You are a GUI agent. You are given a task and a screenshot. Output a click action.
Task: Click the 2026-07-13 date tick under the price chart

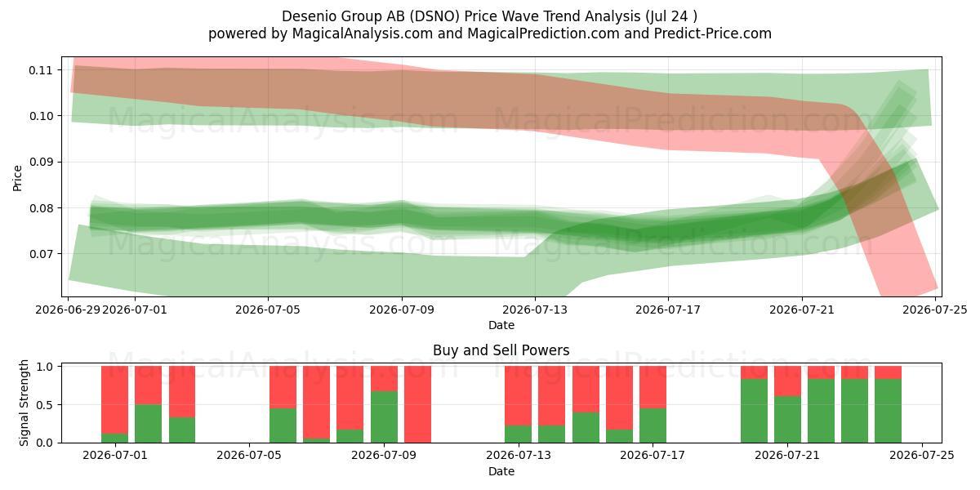(x=535, y=310)
